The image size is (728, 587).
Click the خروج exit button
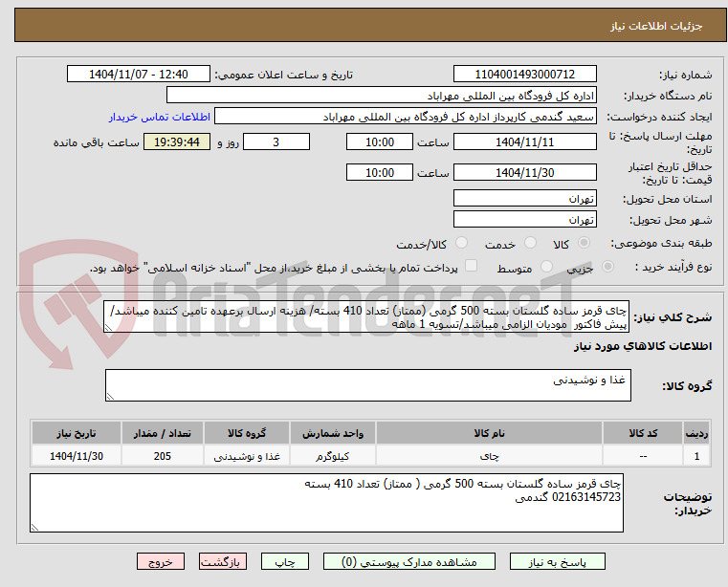click(160, 561)
